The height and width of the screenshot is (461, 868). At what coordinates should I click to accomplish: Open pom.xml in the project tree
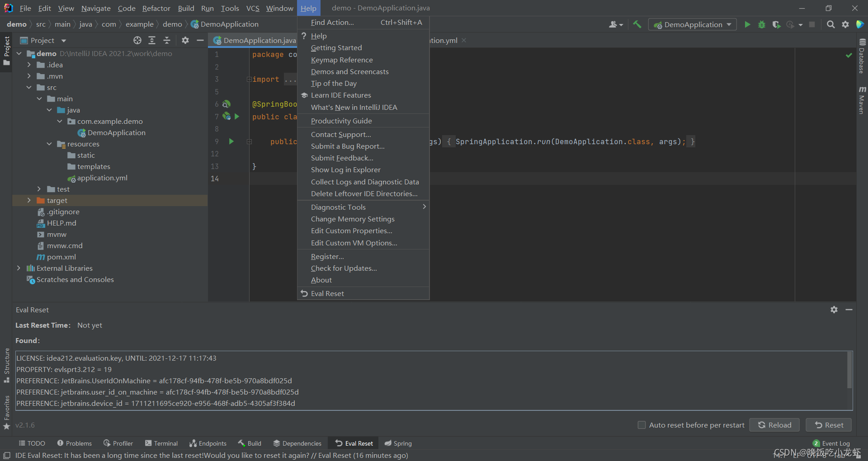coord(61,257)
